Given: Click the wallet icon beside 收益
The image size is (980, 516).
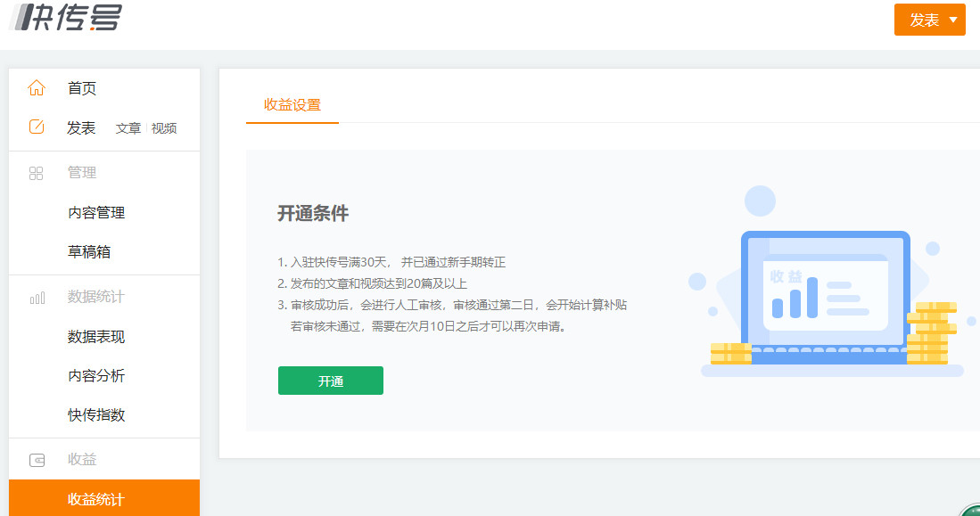Looking at the screenshot, I should pos(37,461).
